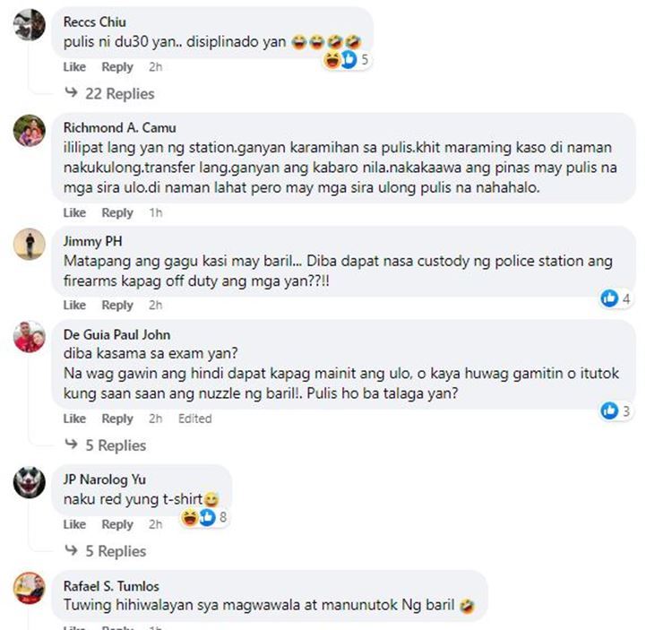Open JP Narolog Yu's panda avatar
The width and height of the screenshot is (672, 630).
pyautogui.click(x=30, y=482)
